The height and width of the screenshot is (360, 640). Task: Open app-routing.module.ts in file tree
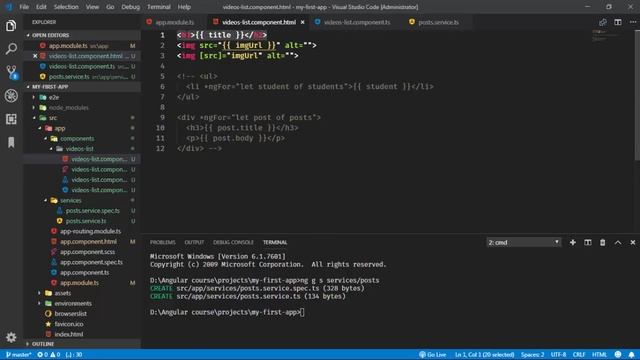[91, 231]
